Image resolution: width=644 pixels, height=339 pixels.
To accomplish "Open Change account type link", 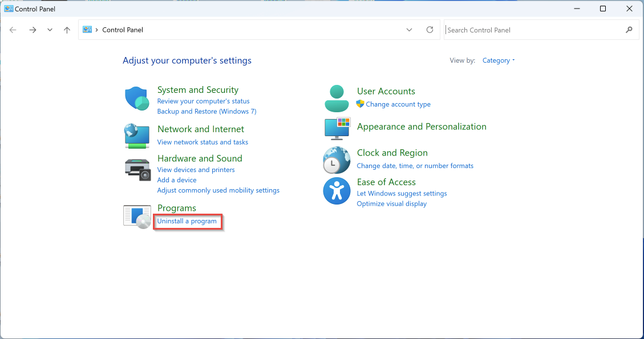I will coord(398,104).
